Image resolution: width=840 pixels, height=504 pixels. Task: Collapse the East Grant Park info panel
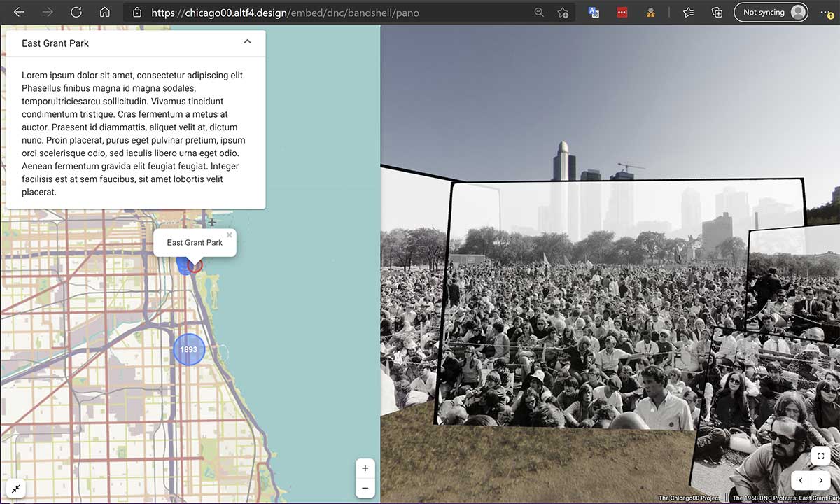point(247,42)
